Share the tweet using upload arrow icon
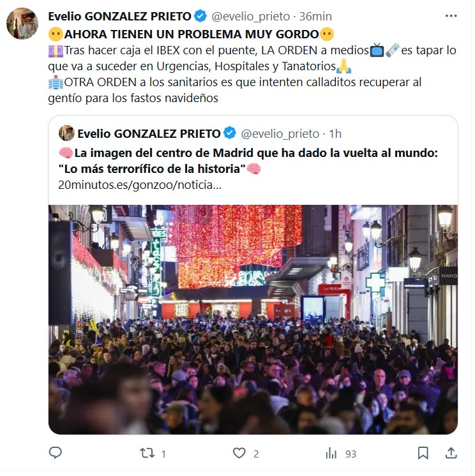 tap(451, 453)
